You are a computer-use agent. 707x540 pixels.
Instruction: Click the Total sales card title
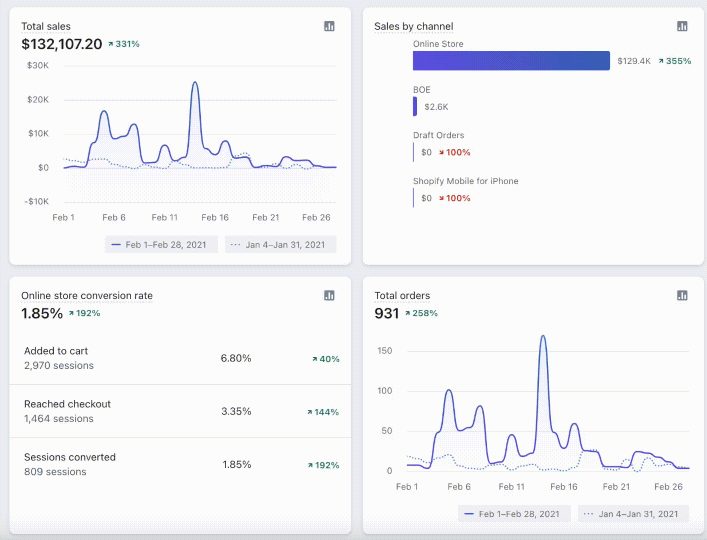[46, 26]
